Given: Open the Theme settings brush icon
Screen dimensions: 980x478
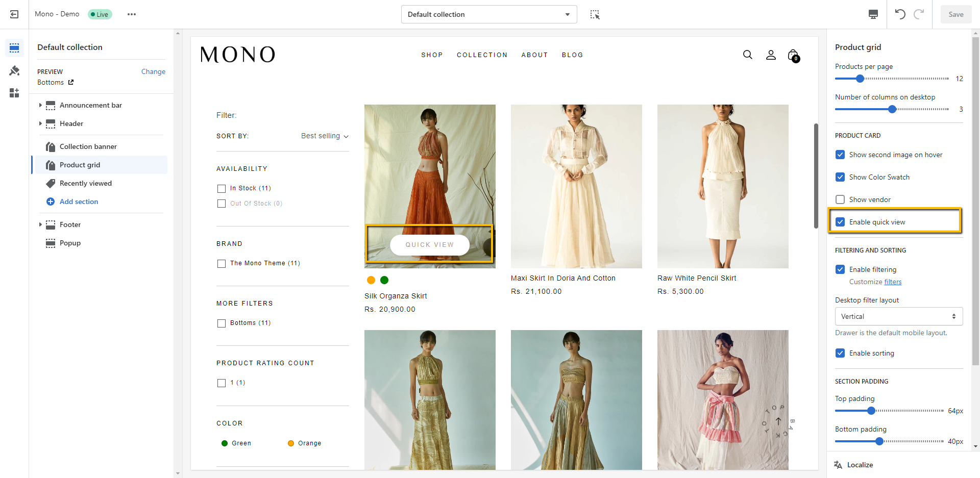Looking at the screenshot, I should [x=14, y=70].
